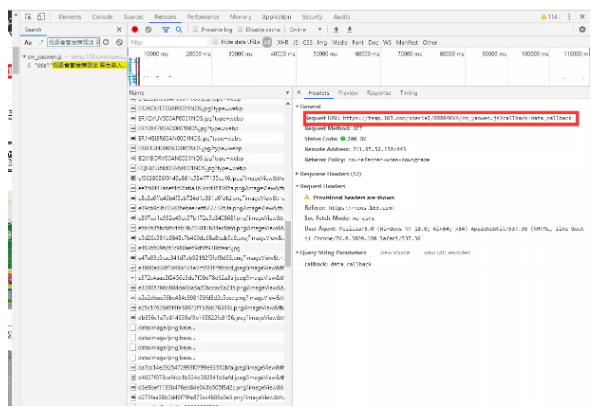Screen dimensions: 598x415
Task: Filter requests by the Other type
Action: tap(429, 42)
